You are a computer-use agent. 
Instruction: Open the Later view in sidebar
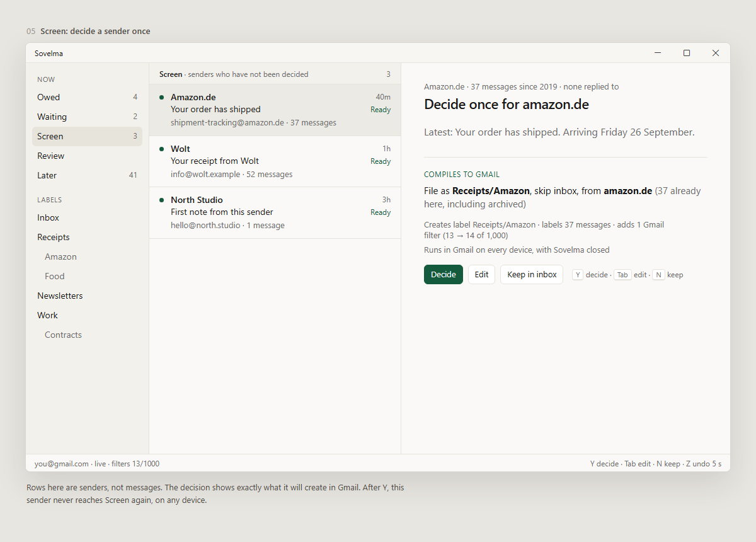(87, 175)
